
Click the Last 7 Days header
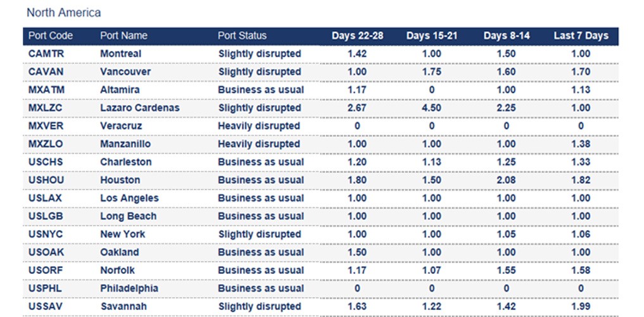[x=581, y=36]
